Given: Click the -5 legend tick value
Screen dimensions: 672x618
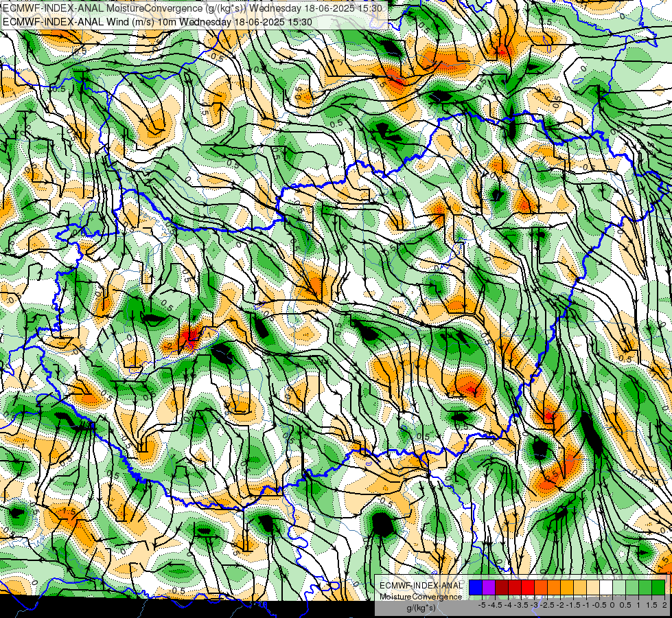Looking at the screenshot, I should 482,605.
